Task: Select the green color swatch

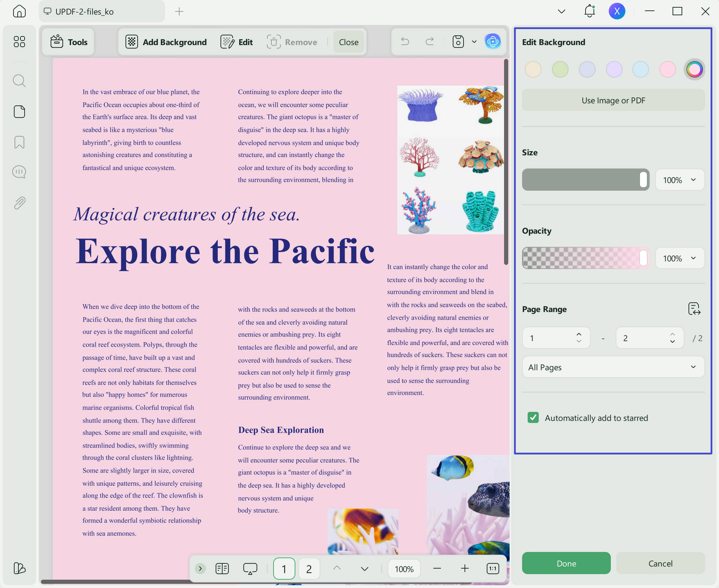Action: [560, 69]
